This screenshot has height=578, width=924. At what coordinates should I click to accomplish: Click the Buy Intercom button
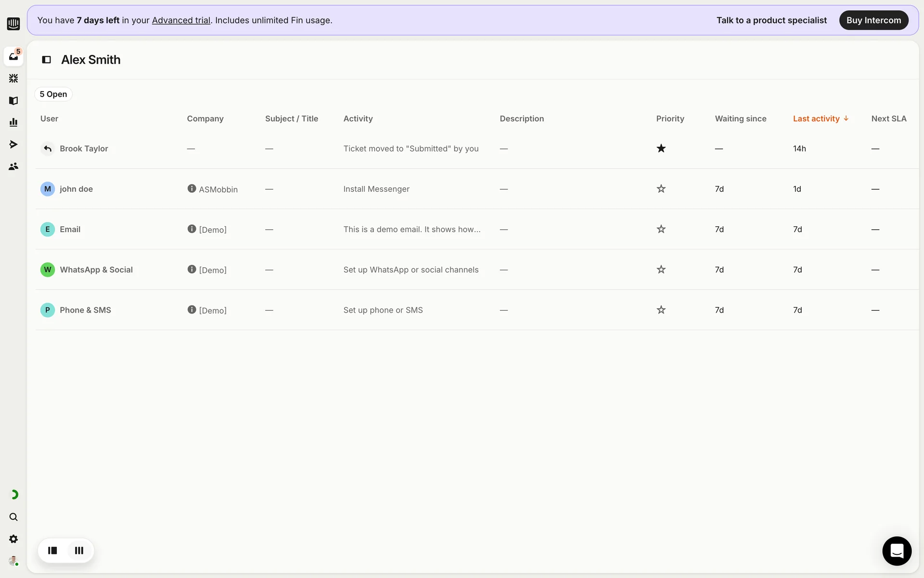[x=873, y=20]
